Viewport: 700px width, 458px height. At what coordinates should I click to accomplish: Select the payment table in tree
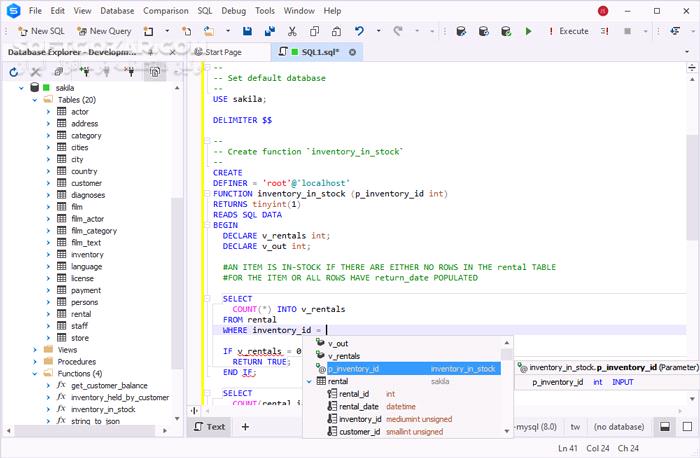click(86, 290)
